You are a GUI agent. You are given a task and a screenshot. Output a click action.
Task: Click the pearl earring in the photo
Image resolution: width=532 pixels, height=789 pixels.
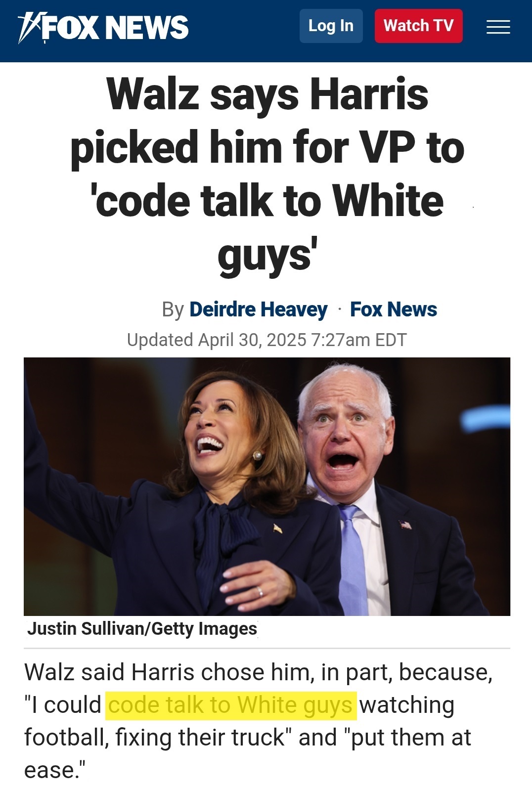[x=257, y=455]
